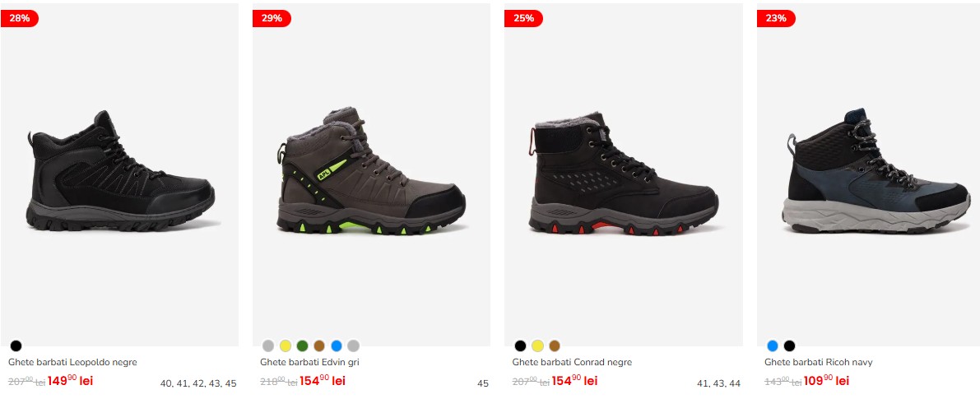Click the 23% discount badge
The height and width of the screenshot is (399, 980).
coord(776,18)
